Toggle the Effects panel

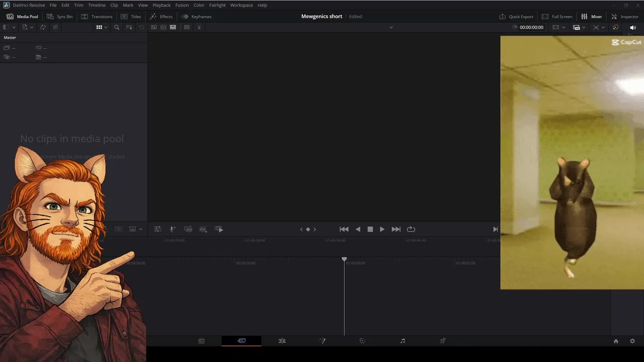161,17
